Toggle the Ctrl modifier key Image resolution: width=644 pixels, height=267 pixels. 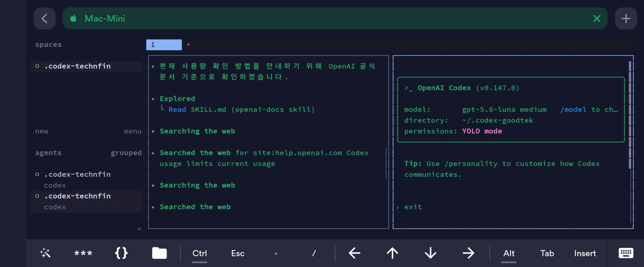200,253
